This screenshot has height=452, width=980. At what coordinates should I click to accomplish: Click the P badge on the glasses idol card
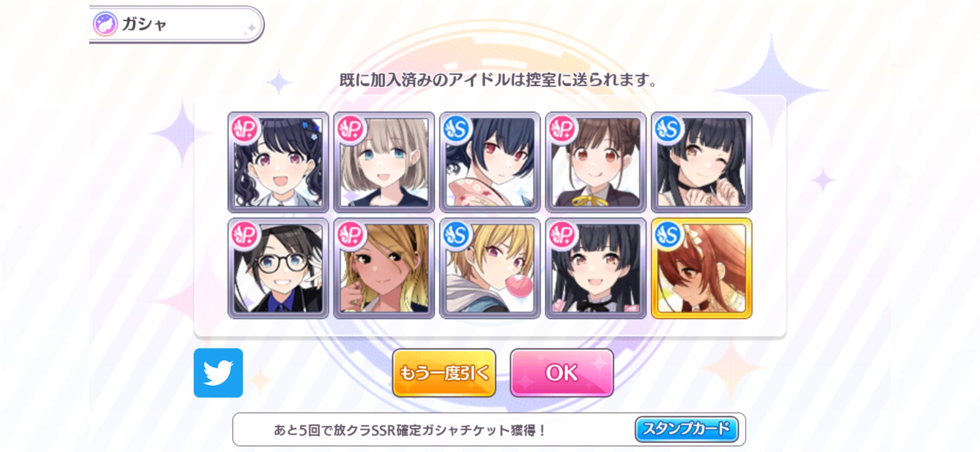(x=245, y=235)
